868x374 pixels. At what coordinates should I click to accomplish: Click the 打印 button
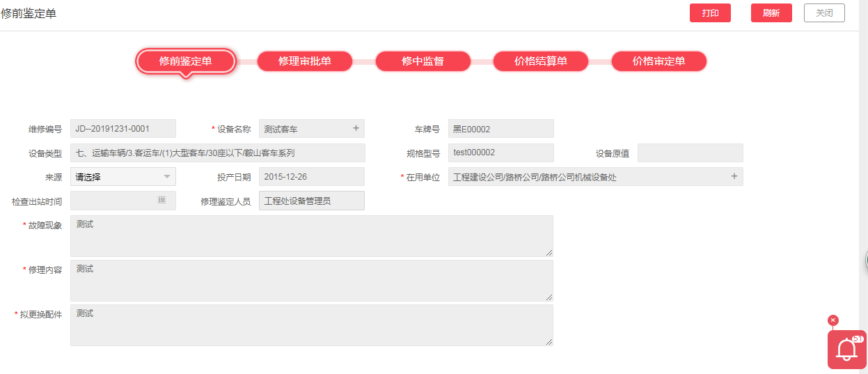(x=710, y=13)
